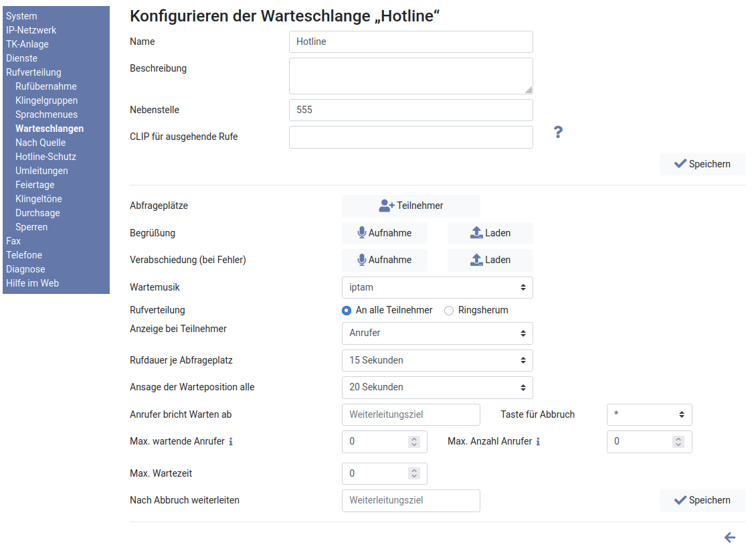Record a Begrüßung with the Aufnahme button
The image size is (756, 549).
click(384, 233)
